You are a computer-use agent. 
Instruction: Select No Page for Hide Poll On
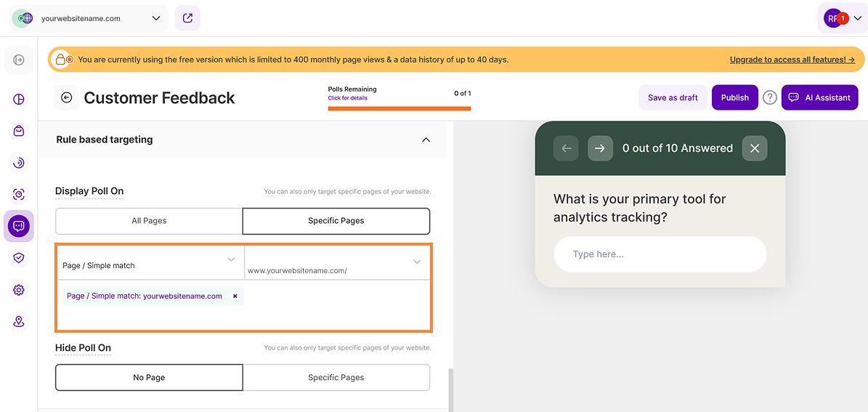pos(149,378)
